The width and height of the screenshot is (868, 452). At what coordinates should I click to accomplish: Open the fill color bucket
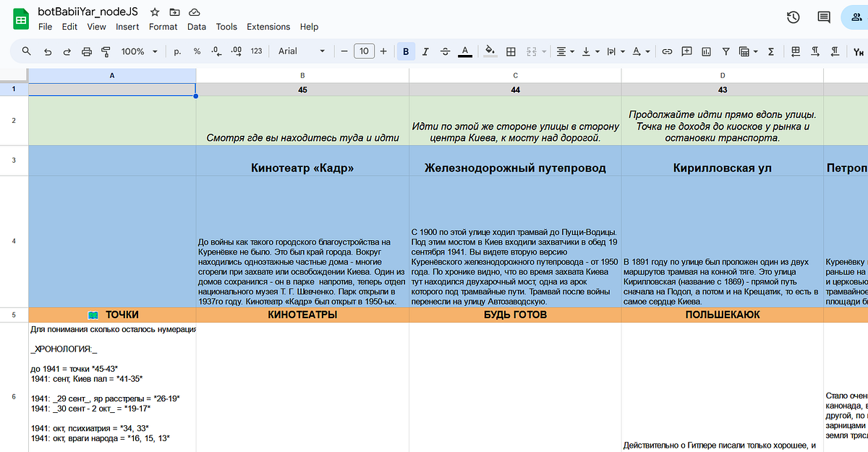tap(490, 51)
